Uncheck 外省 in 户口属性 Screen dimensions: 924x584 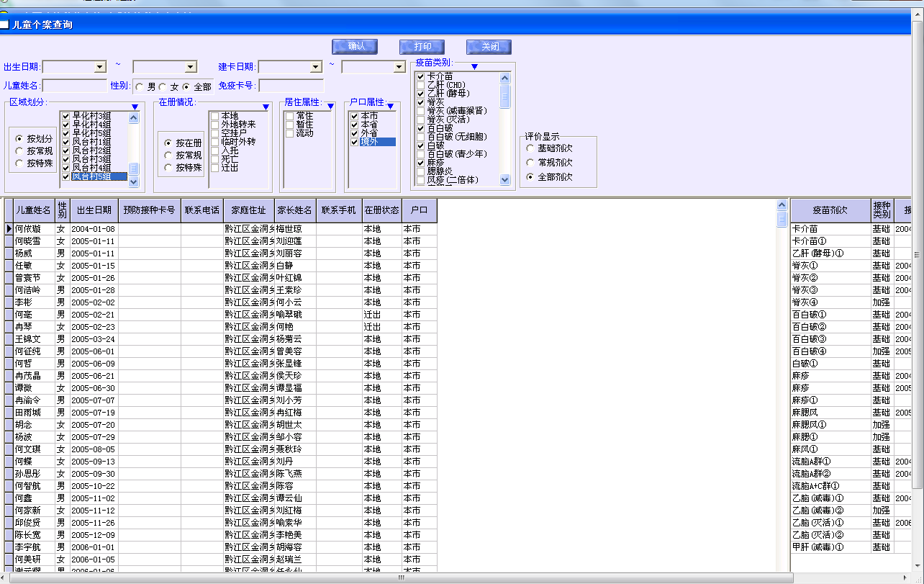(x=354, y=133)
